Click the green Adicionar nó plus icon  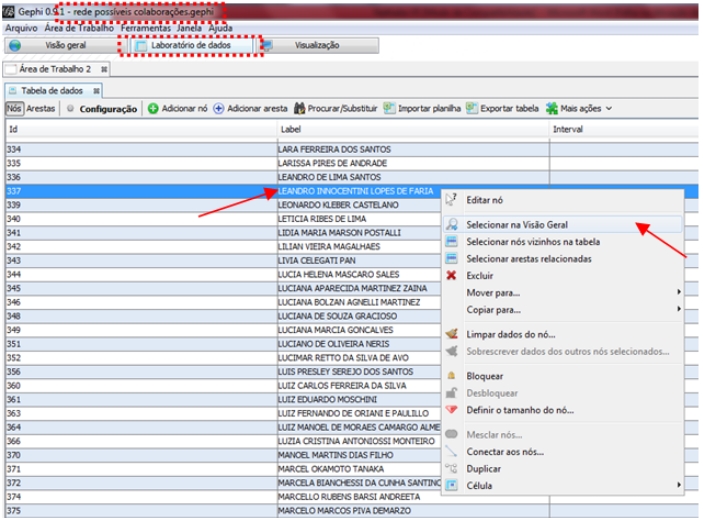tap(153, 108)
